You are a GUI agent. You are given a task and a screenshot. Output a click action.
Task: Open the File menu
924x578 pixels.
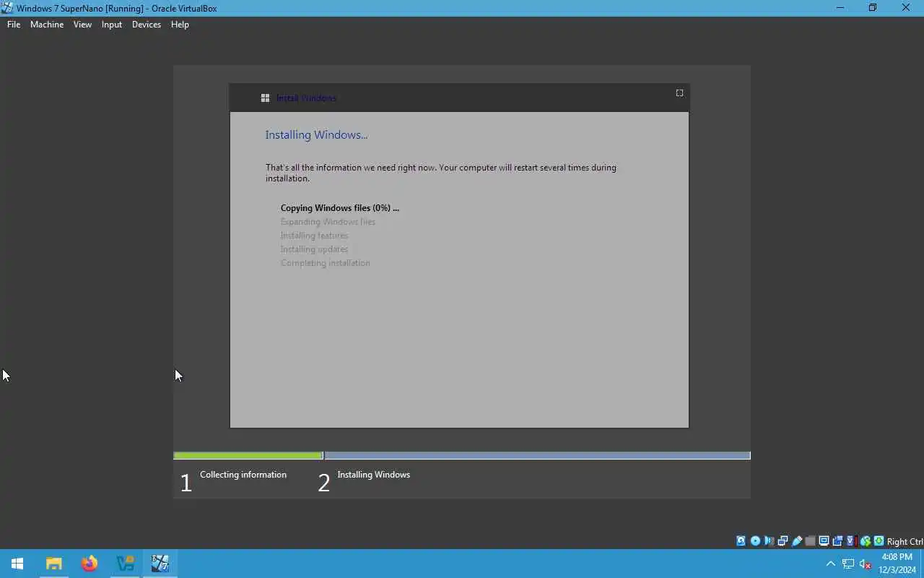coord(14,25)
